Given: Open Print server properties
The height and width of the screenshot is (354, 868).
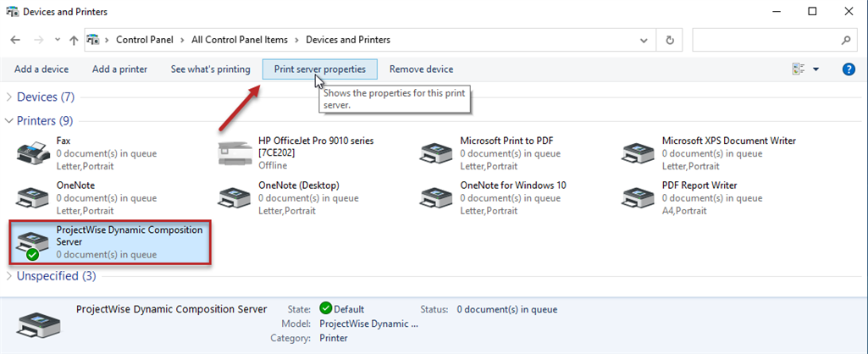Looking at the screenshot, I should pos(320,69).
